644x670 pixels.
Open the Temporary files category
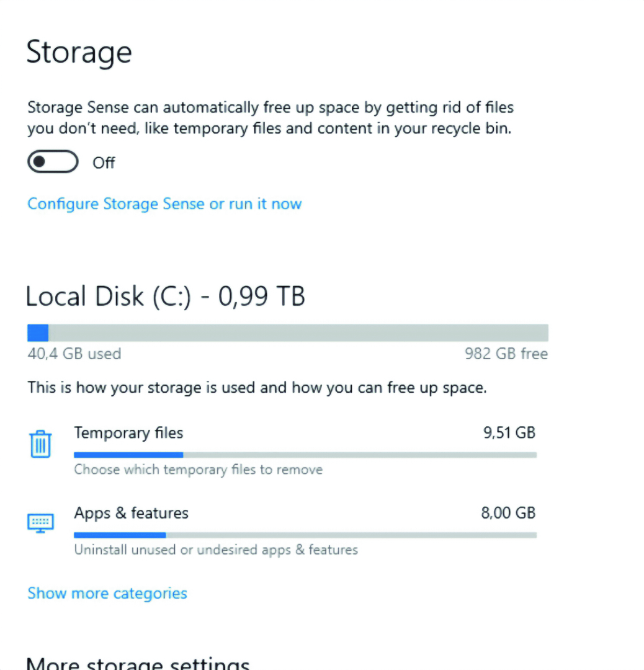(x=128, y=433)
